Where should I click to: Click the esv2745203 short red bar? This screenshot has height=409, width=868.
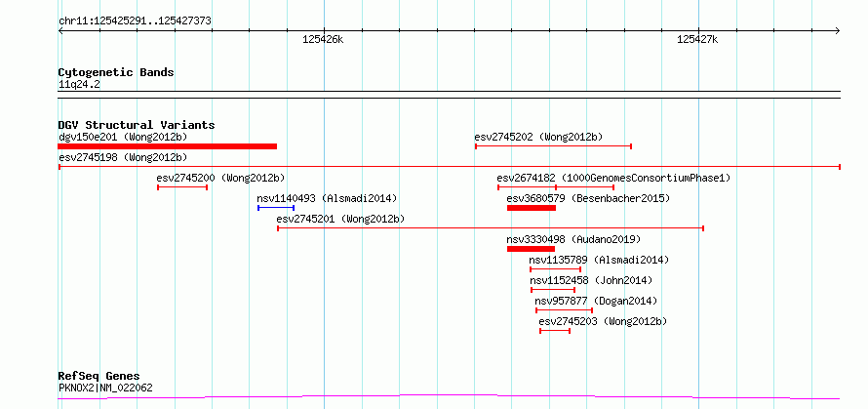555,331
